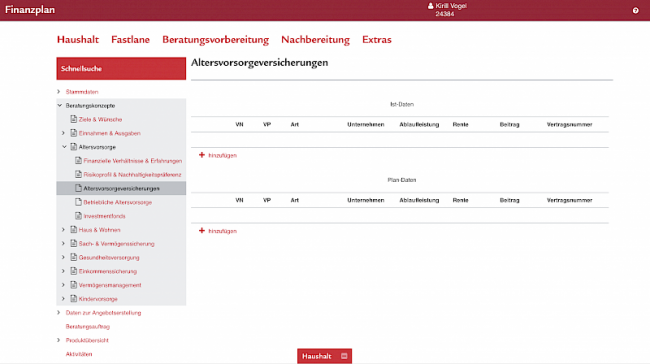This screenshot has width=650, height=364.
Task: Click Hinzufügen under Plan Daten
Action: pos(222,231)
